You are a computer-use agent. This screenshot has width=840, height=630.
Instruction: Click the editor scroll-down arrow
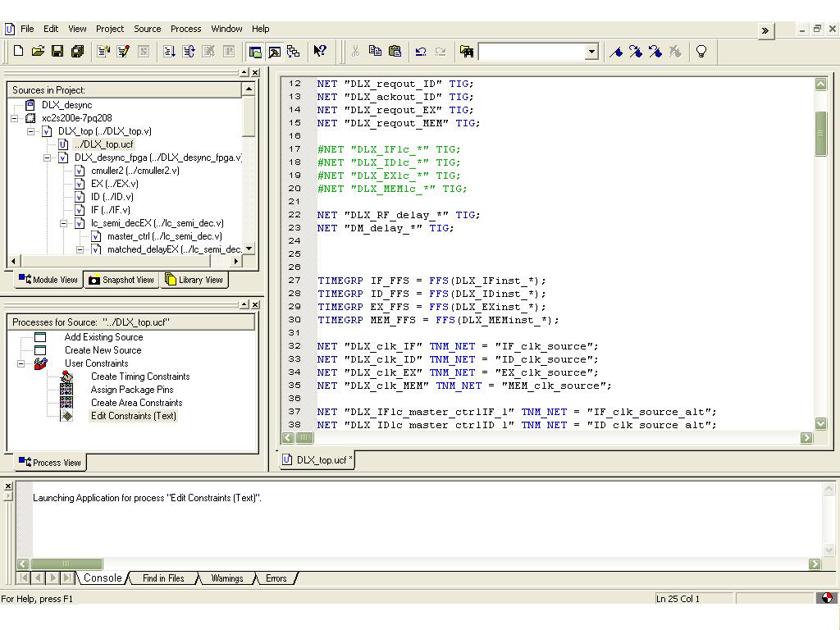[x=820, y=423]
